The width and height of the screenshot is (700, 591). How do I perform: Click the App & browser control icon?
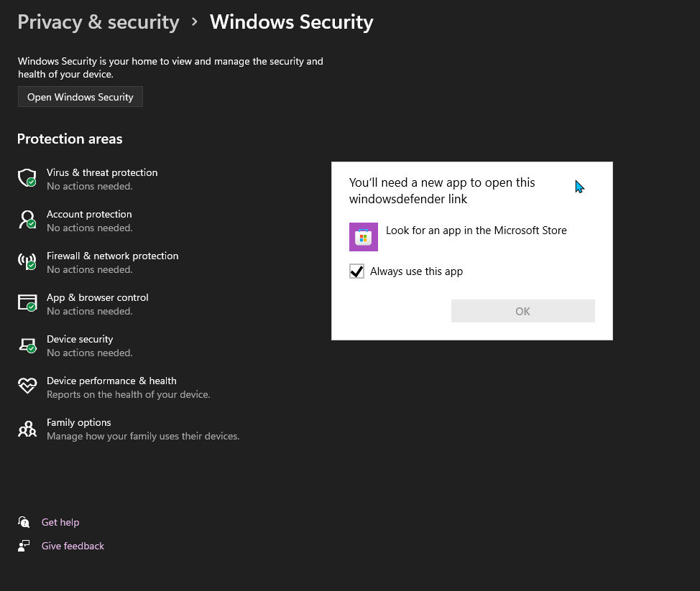click(27, 303)
